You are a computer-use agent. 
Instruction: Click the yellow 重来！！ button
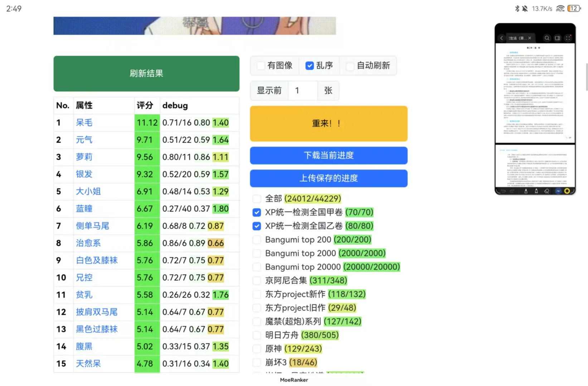[328, 123]
